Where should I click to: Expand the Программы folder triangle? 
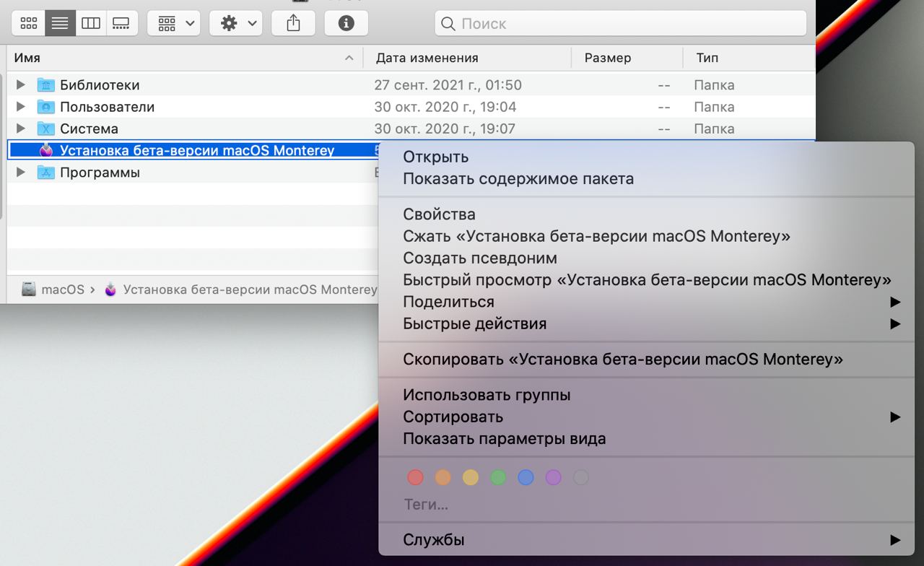click(x=21, y=172)
